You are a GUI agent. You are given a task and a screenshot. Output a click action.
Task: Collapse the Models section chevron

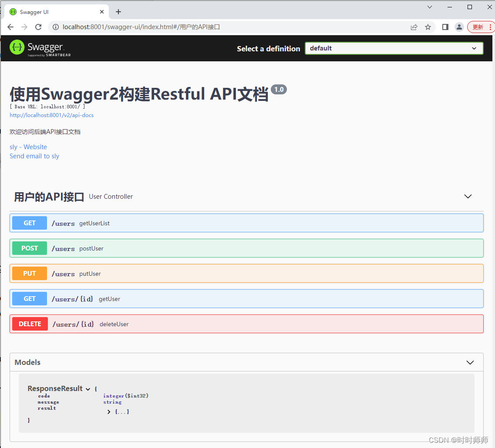[x=470, y=362]
